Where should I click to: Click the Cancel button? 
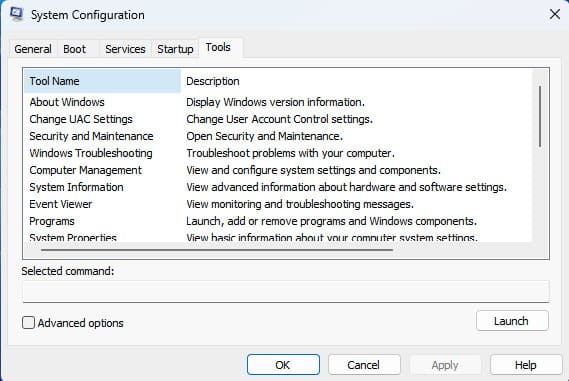(364, 365)
